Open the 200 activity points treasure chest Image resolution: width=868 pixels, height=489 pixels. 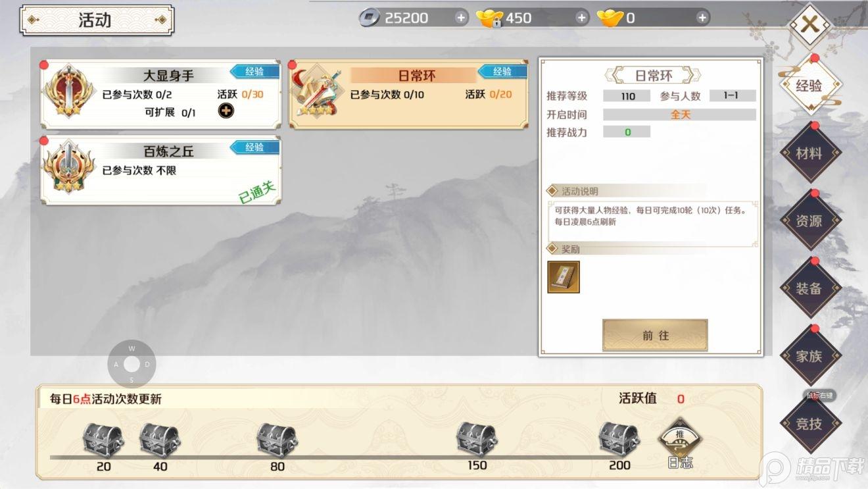619,438
